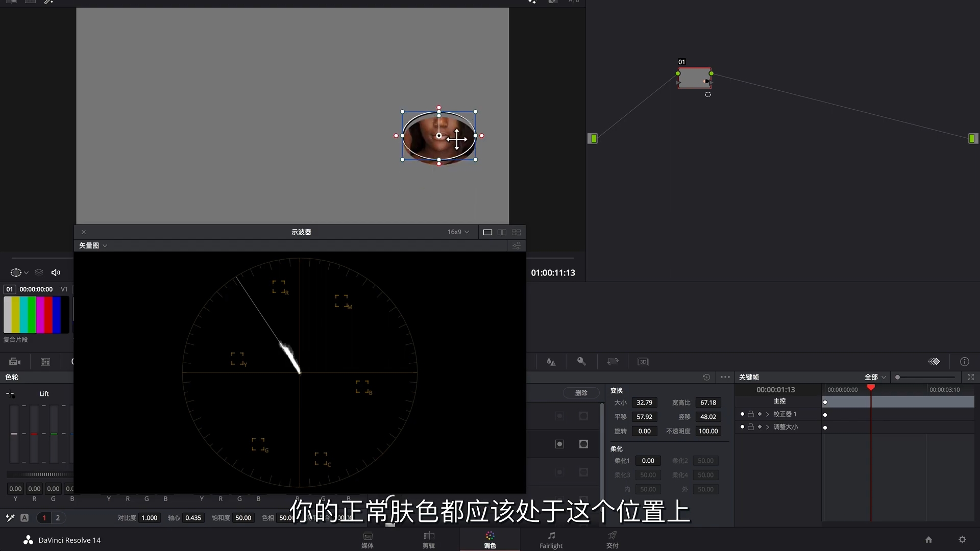Expand the 校正器 1 keyframe track
The width and height of the screenshot is (980, 551).
click(768, 414)
